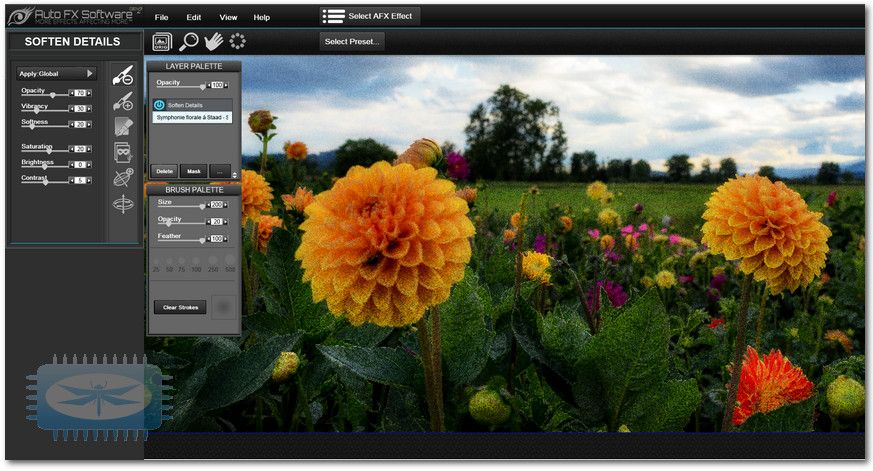Image resolution: width=873 pixels, height=471 pixels.
Task: Increase Saturation with its right arrow
Action: pyautogui.click(x=89, y=149)
